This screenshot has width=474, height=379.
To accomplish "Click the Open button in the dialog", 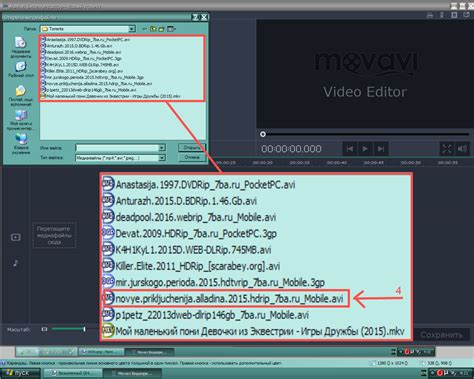I will tap(192, 147).
